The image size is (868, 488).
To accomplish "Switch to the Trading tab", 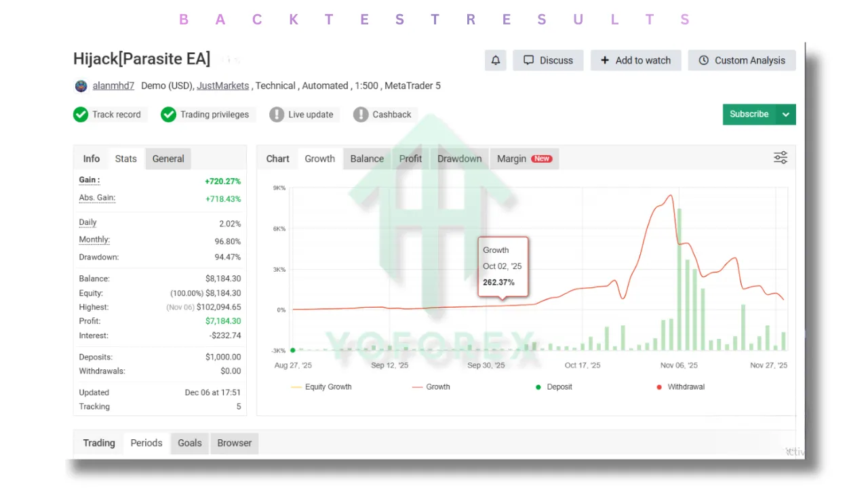I will pos(99,443).
